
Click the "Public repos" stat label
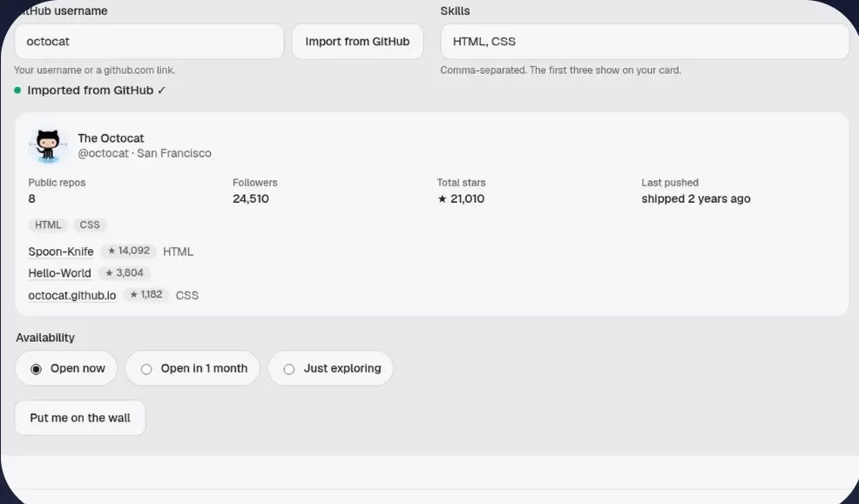point(57,183)
